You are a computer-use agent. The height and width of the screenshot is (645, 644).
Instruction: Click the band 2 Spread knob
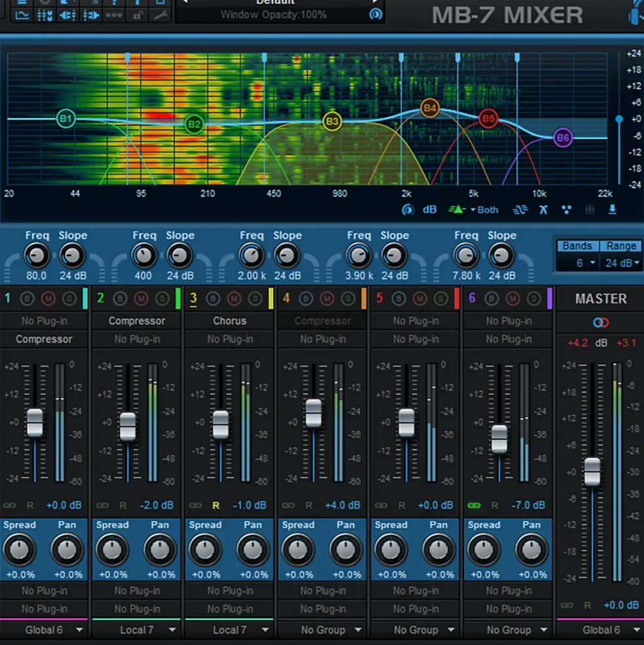(x=112, y=549)
